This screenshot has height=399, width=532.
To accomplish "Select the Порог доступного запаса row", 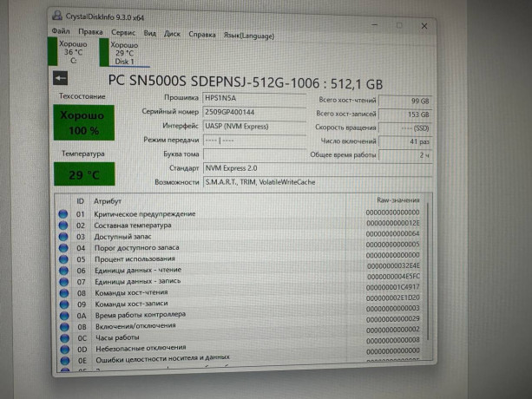I will tap(240, 246).
